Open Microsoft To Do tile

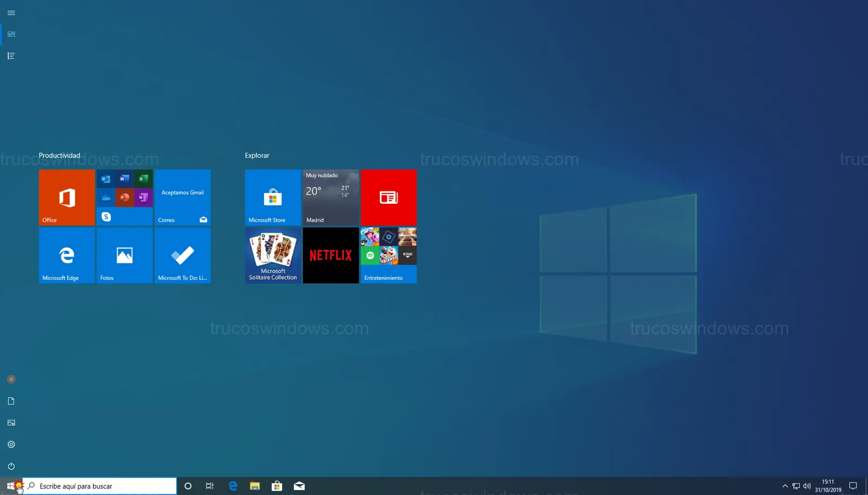182,255
